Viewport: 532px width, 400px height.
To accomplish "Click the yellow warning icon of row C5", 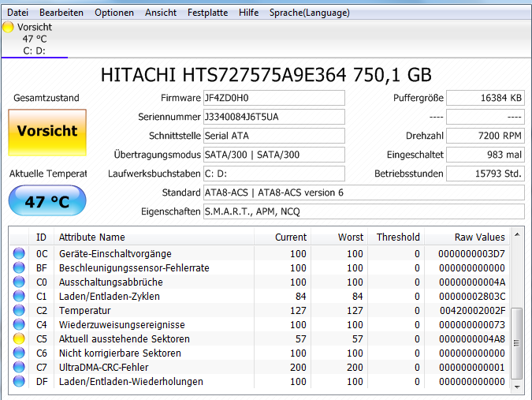I will tap(19, 339).
